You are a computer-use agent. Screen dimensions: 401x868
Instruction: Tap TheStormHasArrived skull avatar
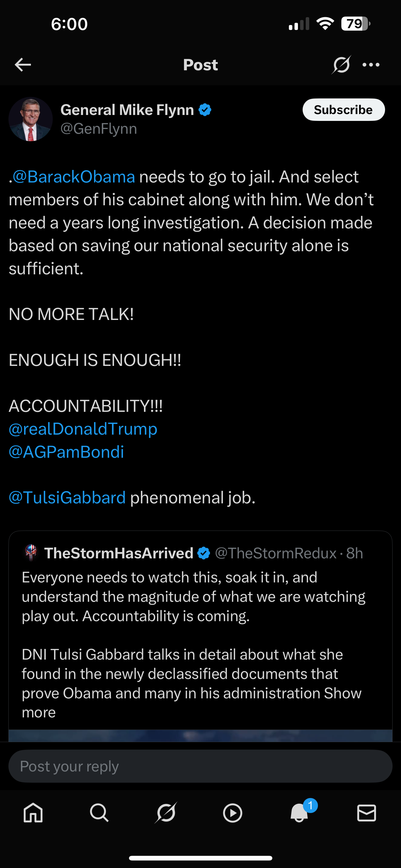31,553
